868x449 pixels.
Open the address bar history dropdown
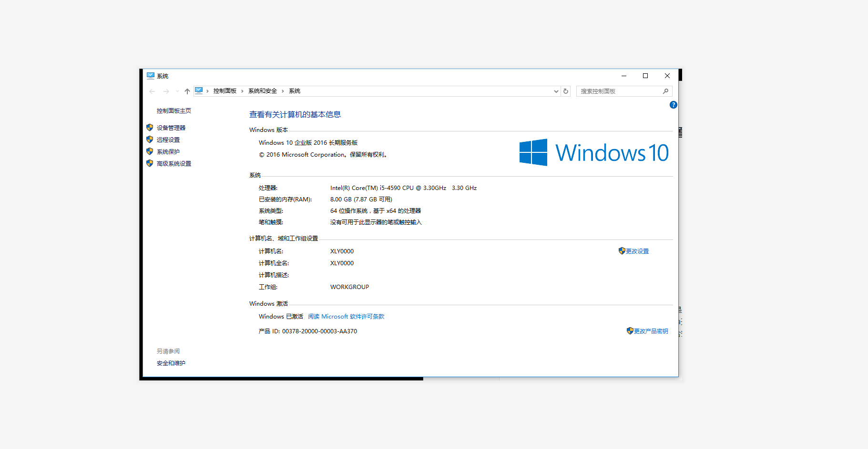coord(556,91)
